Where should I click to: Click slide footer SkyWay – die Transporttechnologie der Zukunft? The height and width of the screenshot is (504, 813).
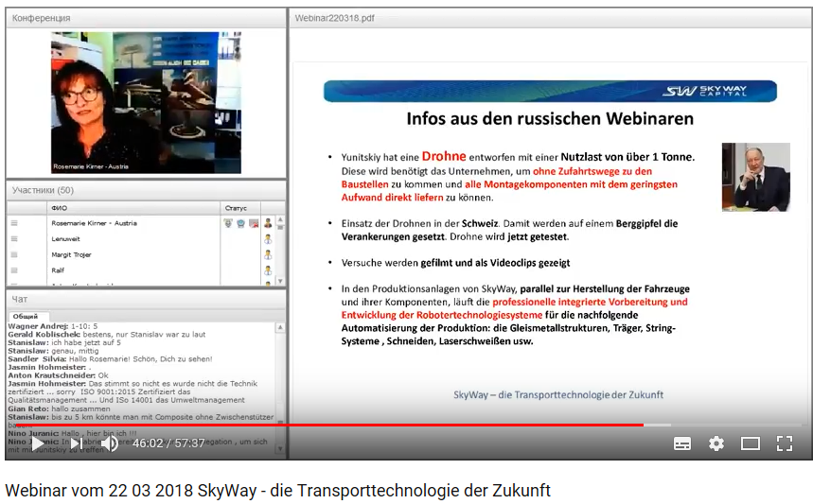(558, 394)
